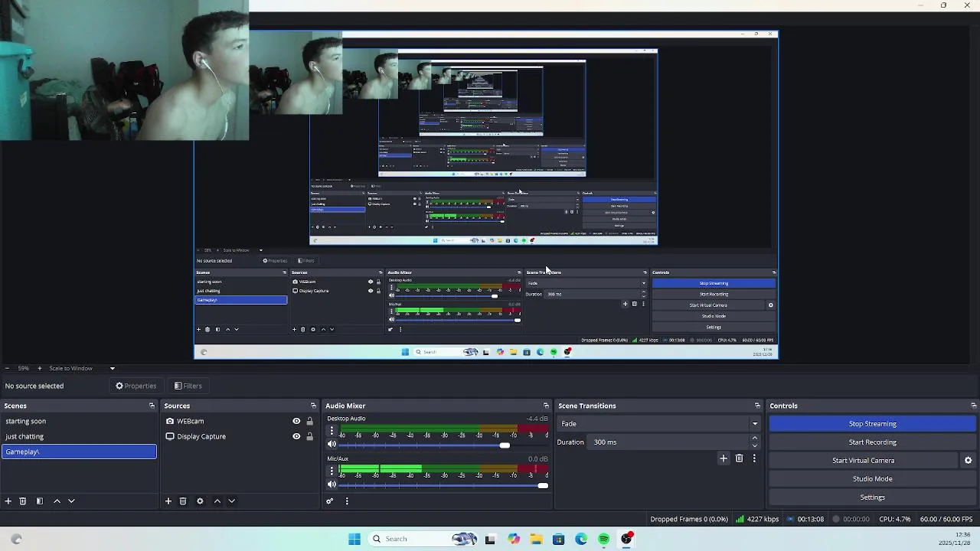Open Mic/Aux three-dot options
Image resolution: width=980 pixels, height=551 pixels.
coord(332,471)
